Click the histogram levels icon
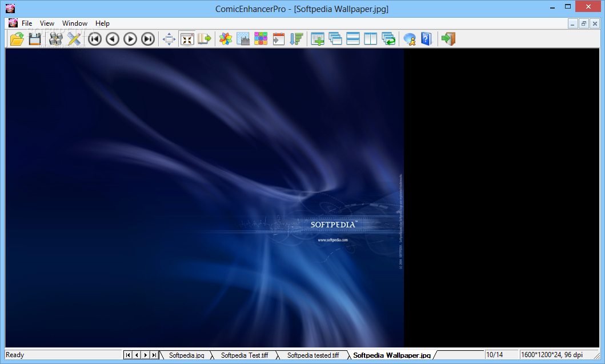The width and height of the screenshot is (605, 364). pos(243,39)
